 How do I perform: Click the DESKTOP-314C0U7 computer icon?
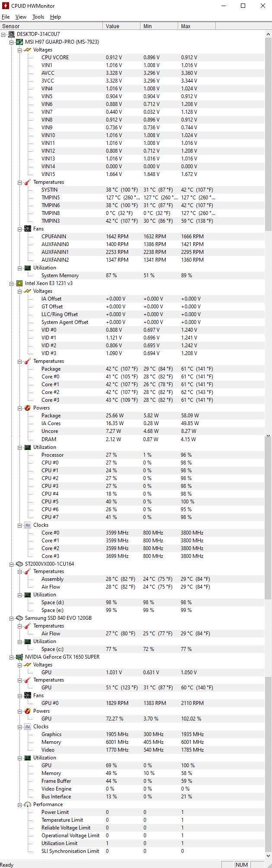click(11, 34)
